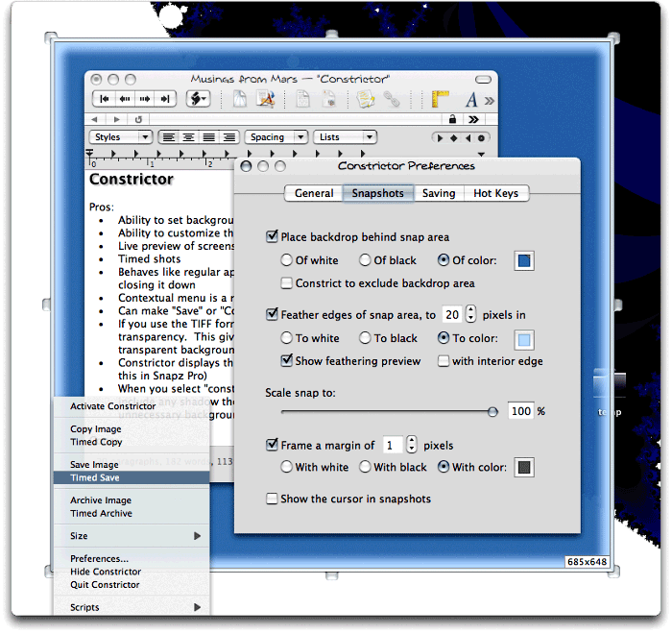Choose Timed Save from the context menu
The image size is (672, 634).
pyautogui.click(x=132, y=477)
